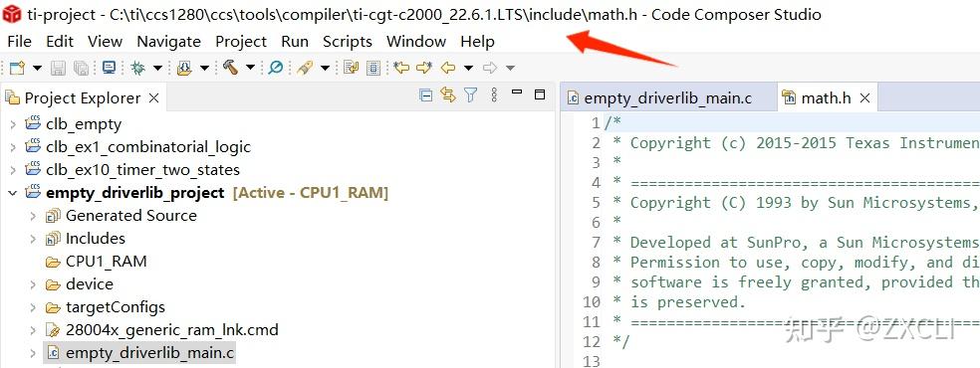Expand the Includes node

pyautogui.click(x=33, y=239)
